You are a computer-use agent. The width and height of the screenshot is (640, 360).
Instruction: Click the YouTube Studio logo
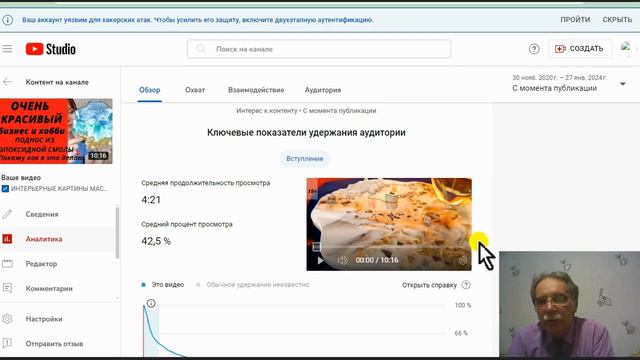51,49
